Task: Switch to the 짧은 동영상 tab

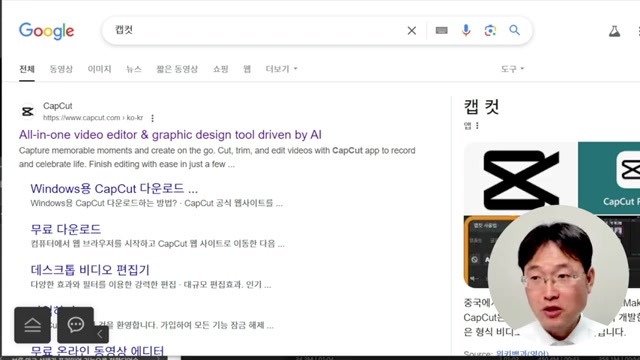Action: point(177,69)
